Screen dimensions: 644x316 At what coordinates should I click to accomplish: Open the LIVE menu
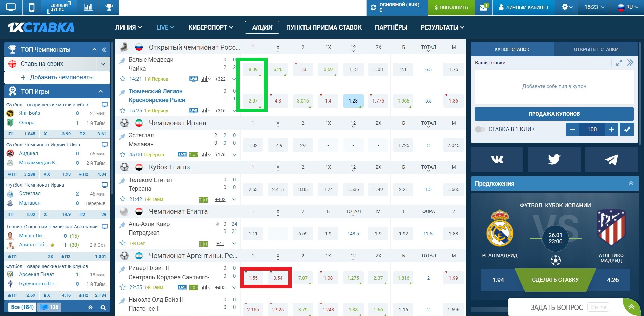click(x=165, y=27)
